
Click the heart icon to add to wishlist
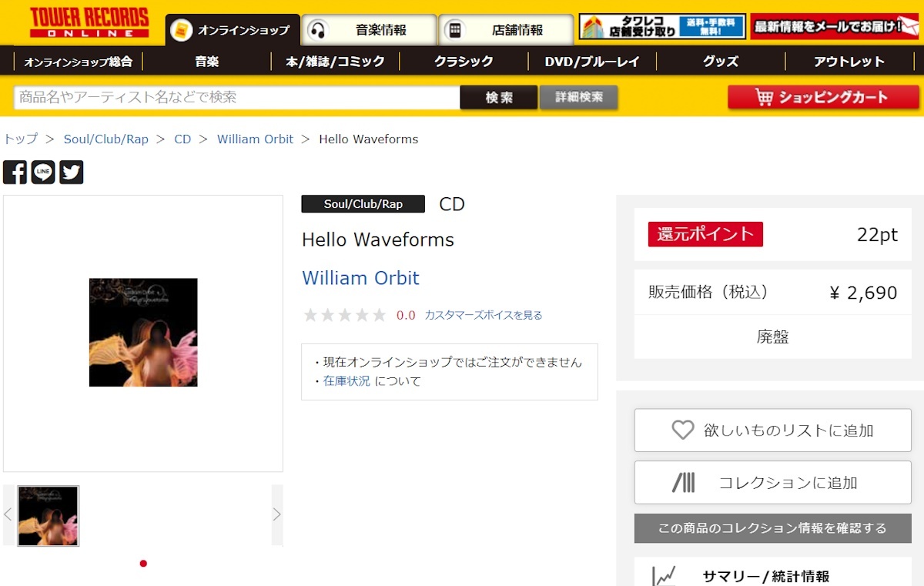tap(683, 430)
